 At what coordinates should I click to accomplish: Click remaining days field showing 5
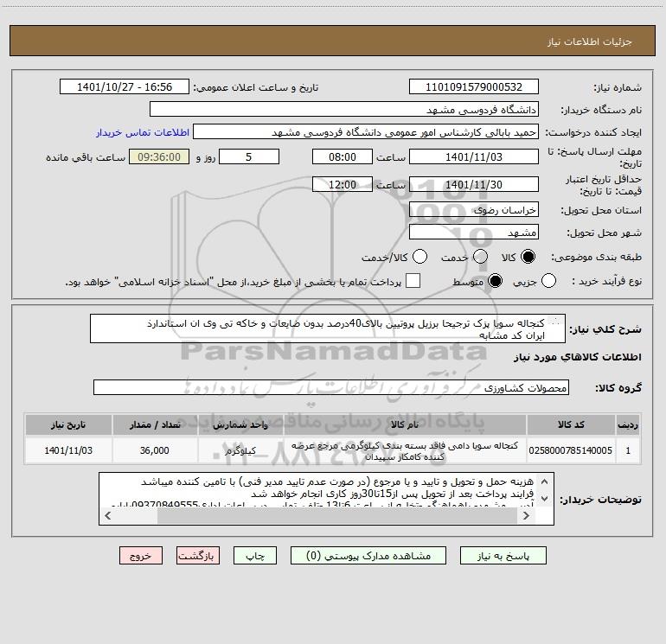tap(249, 157)
